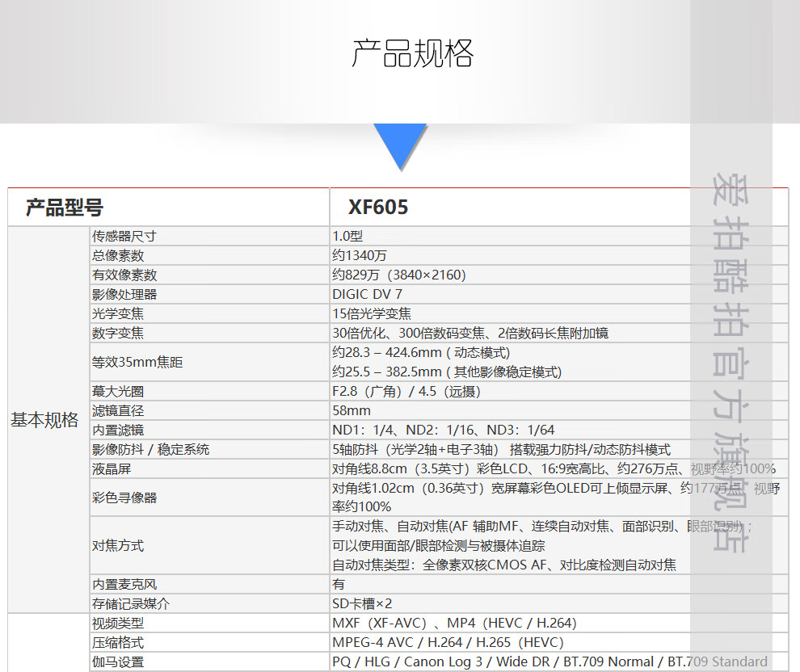Viewport: 800px width, 672px height.
Task: Select the 液晶屏 label
Action: (x=112, y=468)
